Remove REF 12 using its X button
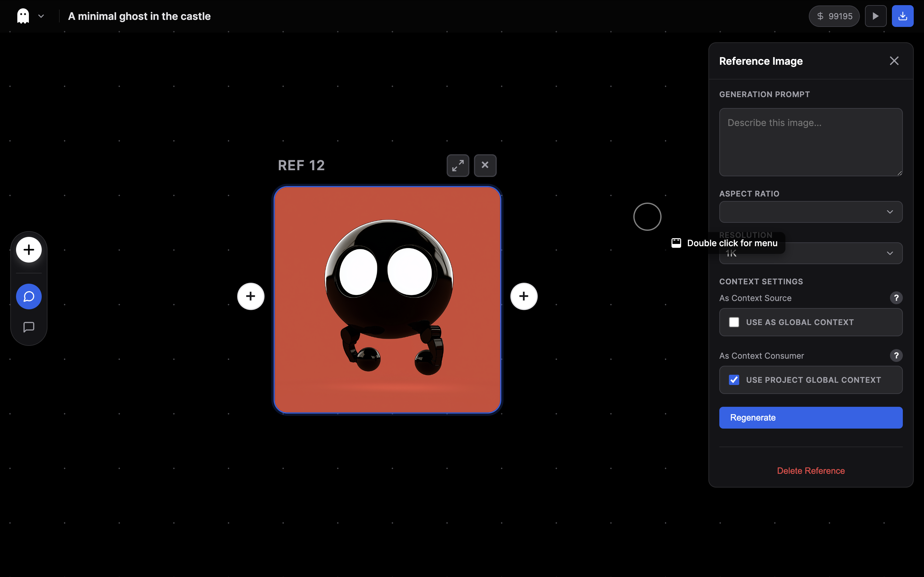 click(x=485, y=165)
